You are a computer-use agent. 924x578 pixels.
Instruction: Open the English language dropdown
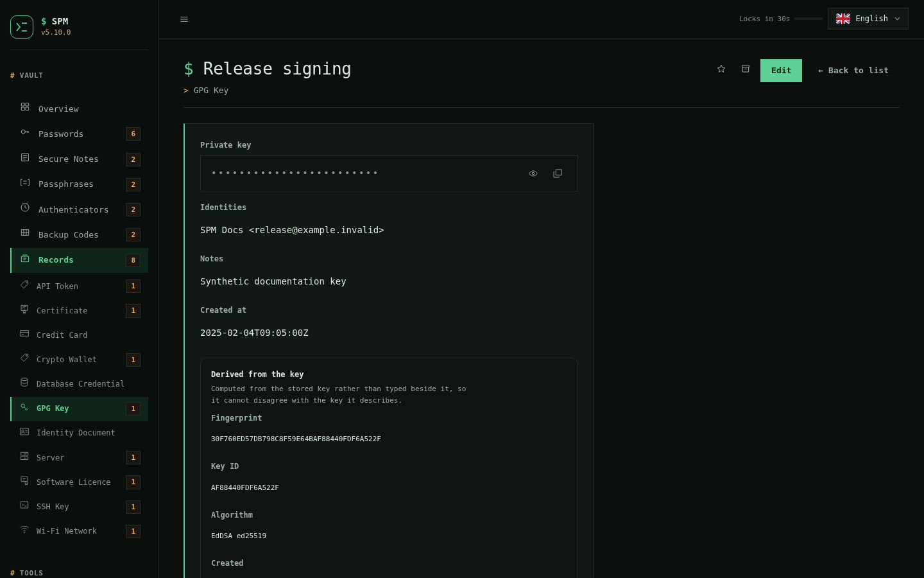tap(868, 19)
